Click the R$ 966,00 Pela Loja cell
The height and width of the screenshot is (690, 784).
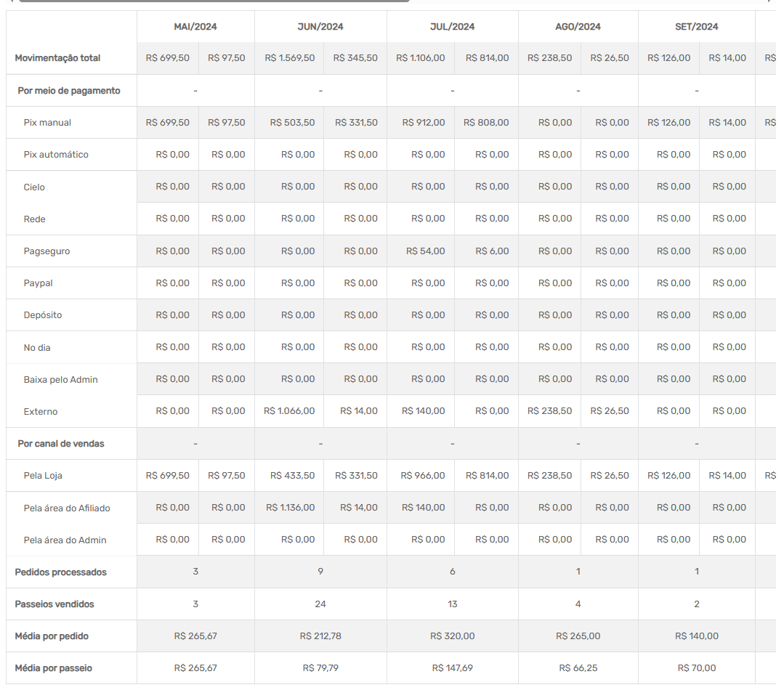tap(422, 475)
